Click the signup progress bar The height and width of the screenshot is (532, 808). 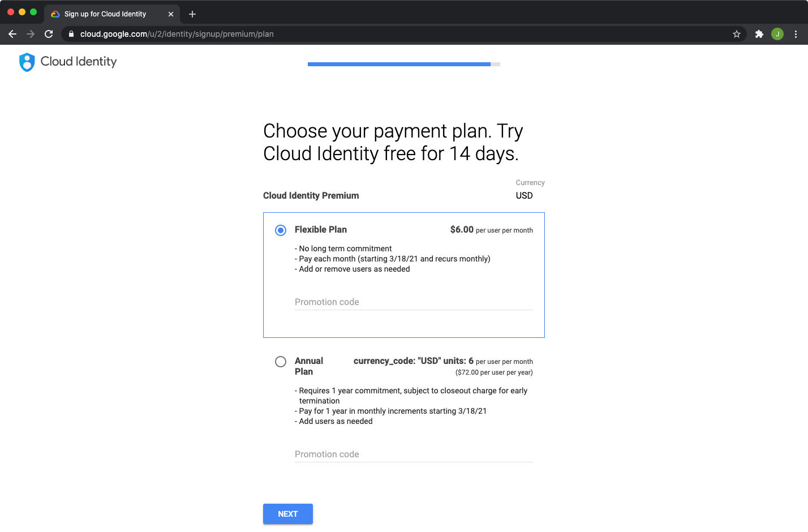click(x=404, y=65)
